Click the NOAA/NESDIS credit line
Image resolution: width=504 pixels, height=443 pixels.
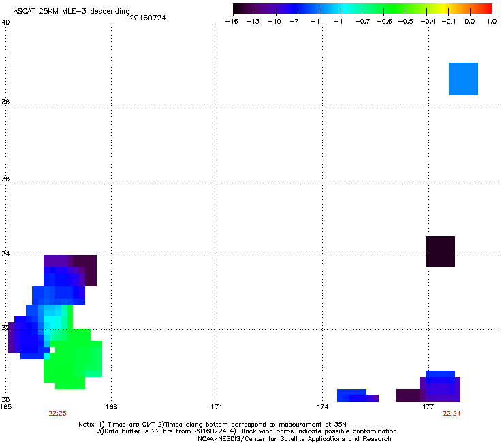tap(294, 439)
